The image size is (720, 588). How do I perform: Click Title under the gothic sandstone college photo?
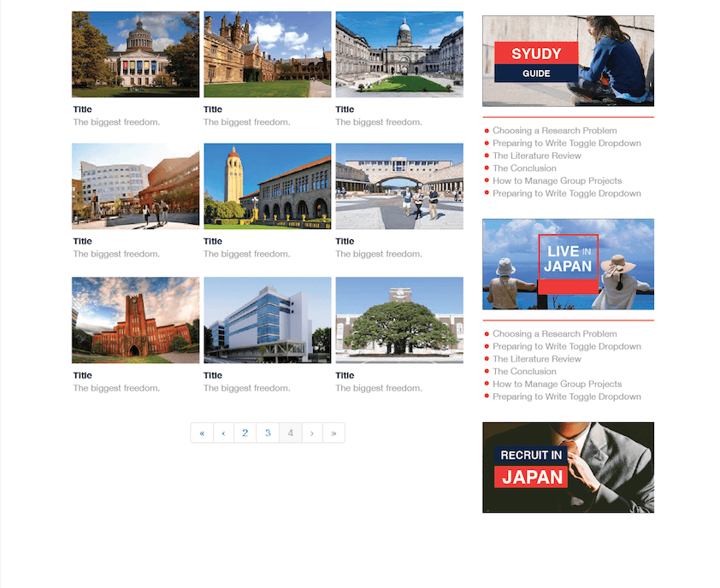(213, 109)
